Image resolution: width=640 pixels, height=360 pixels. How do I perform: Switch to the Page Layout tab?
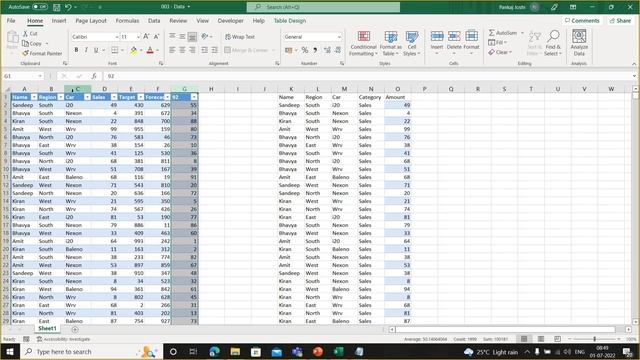(x=91, y=20)
